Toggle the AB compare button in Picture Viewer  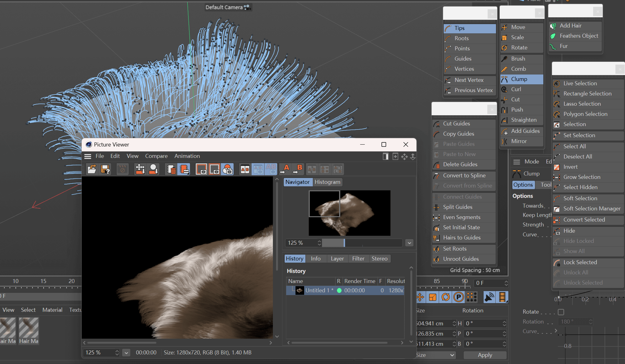(x=245, y=169)
